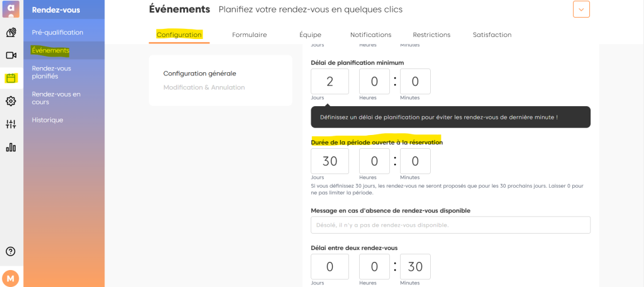Open Rendez-vous planifiés in the sidebar
Image resolution: width=644 pixels, height=287 pixels.
pos(52,72)
